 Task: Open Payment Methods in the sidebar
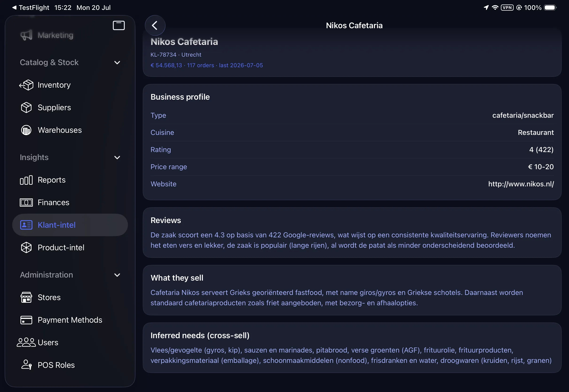point(70,320)
